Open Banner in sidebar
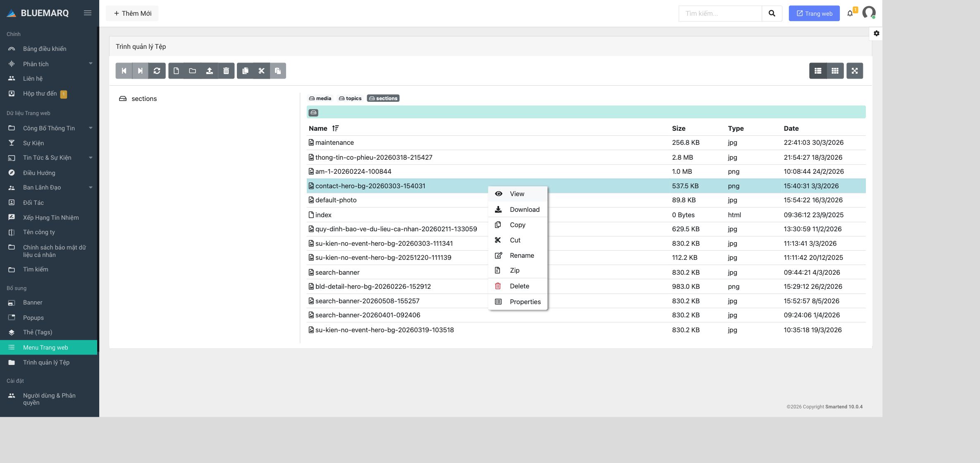The height and width of the screenshot is (463, 980). click(49, 302)
